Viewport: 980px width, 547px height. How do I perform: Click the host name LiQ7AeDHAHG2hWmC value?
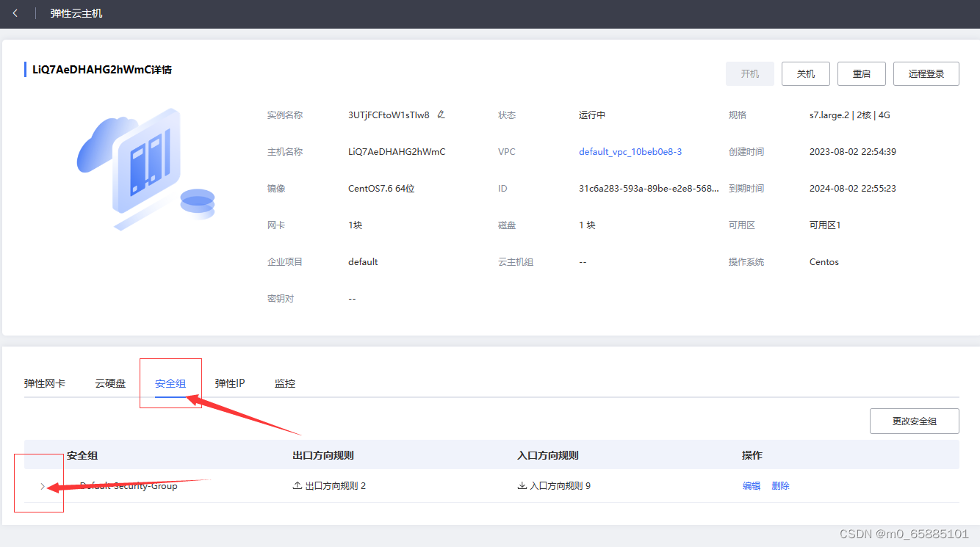tap(397, 152)
